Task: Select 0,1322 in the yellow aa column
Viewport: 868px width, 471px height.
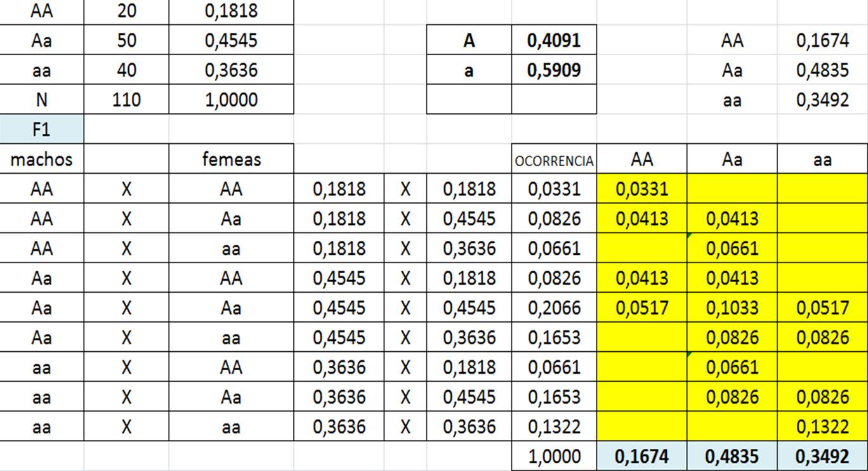Action: point(822,427)
